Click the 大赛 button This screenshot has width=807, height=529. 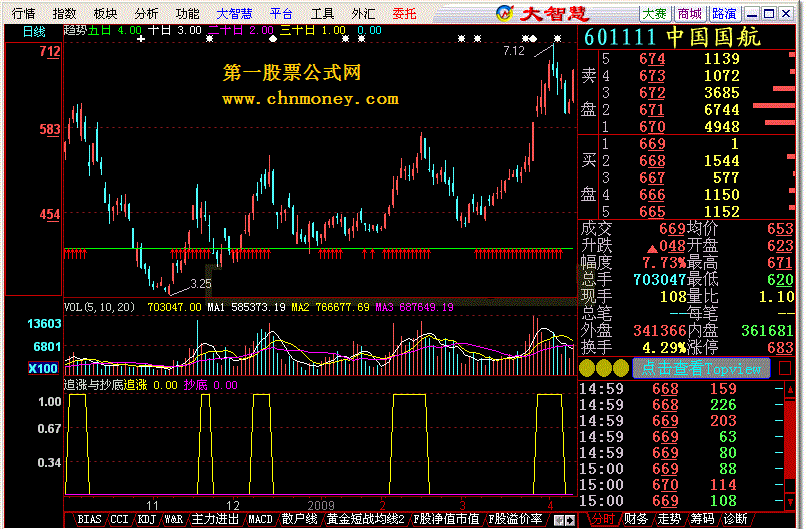[654, 13]
